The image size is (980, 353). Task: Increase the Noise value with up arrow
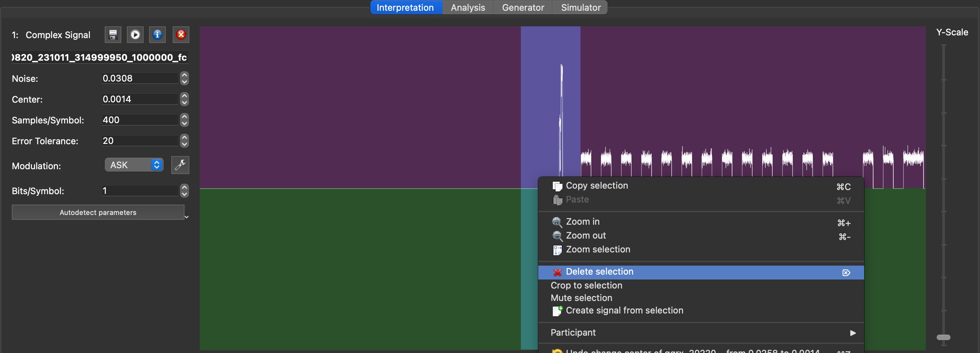184,75
